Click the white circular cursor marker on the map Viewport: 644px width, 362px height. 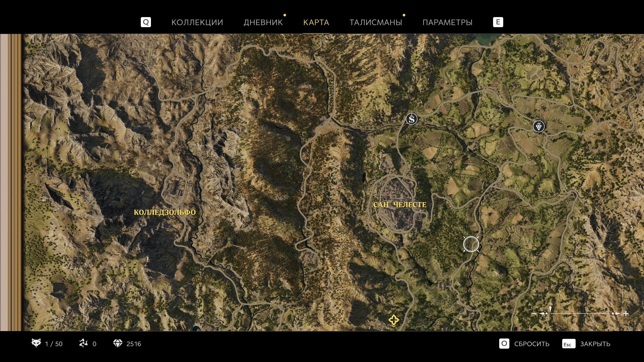pos(471,244)
